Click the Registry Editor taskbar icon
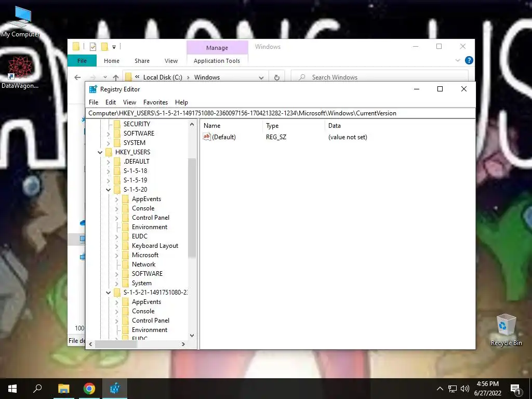The width and height of the screenshot is (532, 399). tap(115, 389)
